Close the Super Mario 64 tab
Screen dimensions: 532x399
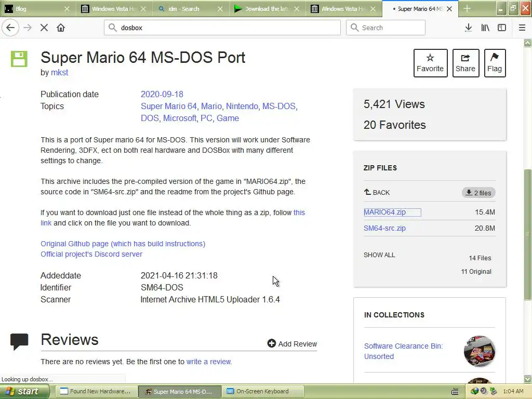[x=449, y=9]
